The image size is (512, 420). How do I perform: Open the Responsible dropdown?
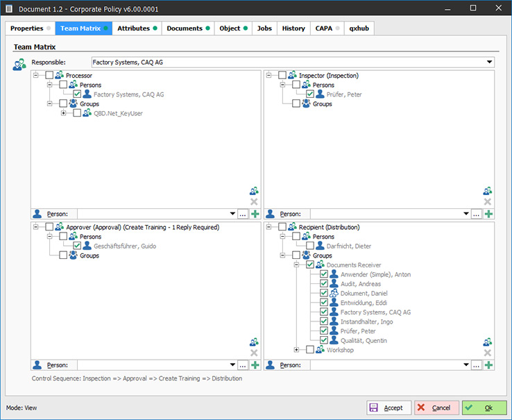coord(489,62)
